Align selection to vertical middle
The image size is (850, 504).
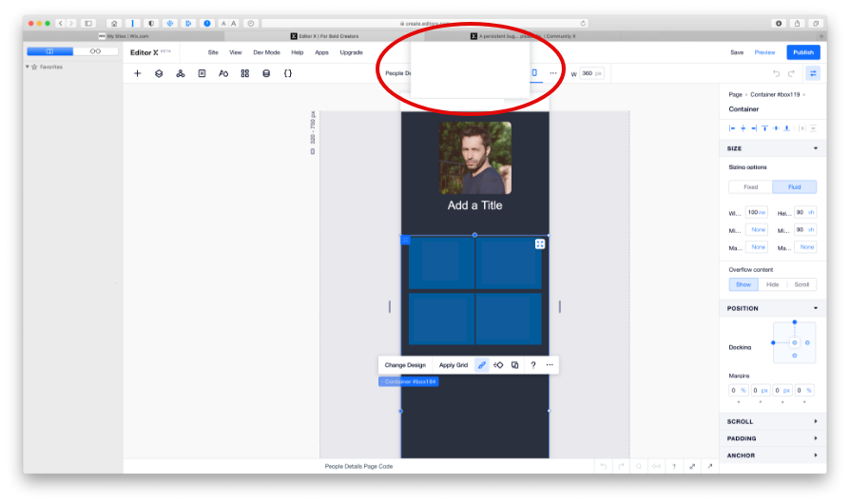click(x=776, y=128)
